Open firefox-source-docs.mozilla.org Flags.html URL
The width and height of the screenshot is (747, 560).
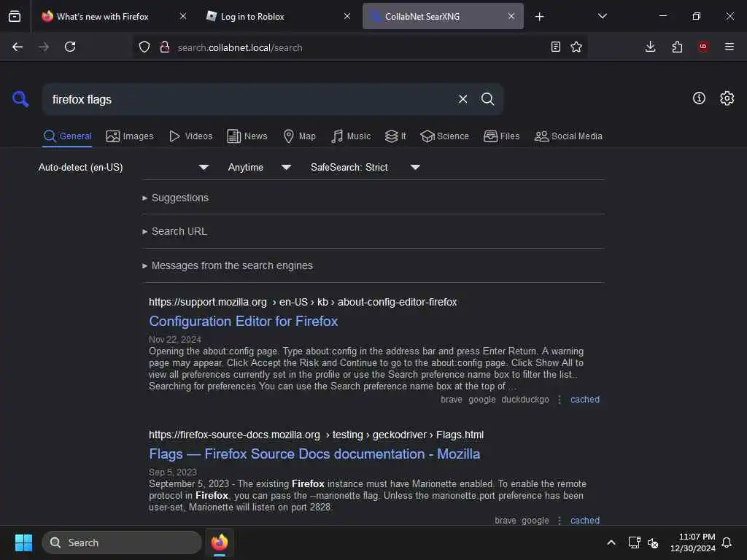pyautogui.click(x=316, y=435)
